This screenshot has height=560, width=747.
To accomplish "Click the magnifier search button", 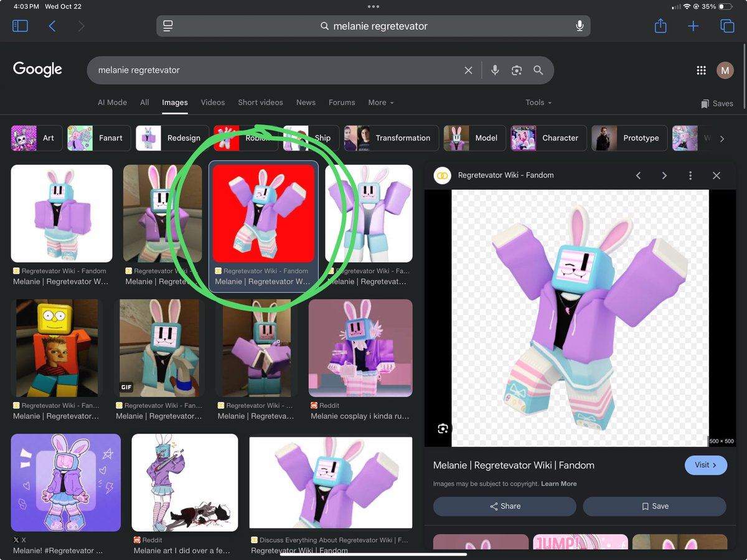I will tap(538, 70).
